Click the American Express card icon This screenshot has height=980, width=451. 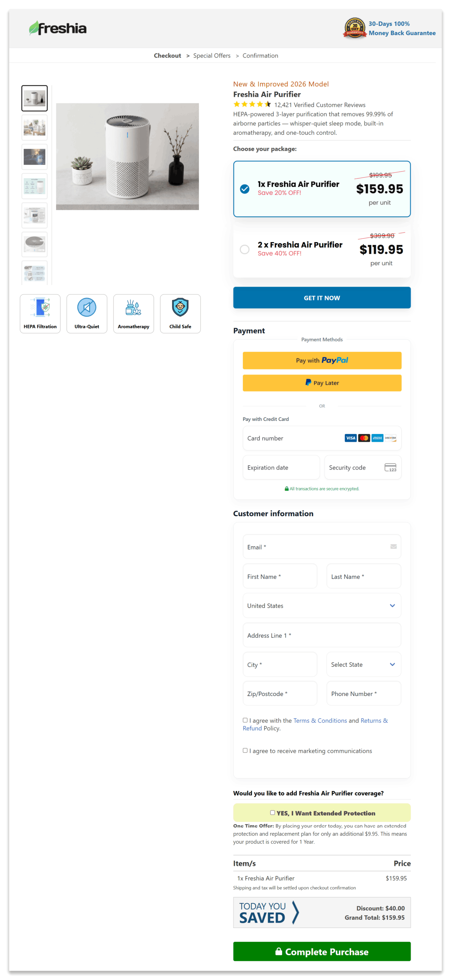377,438
